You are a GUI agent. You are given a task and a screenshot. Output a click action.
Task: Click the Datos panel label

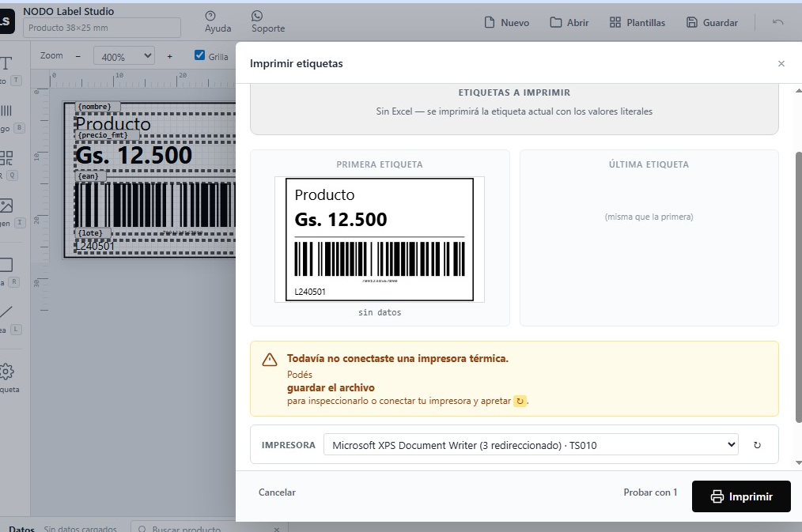(x=21, y=528)
